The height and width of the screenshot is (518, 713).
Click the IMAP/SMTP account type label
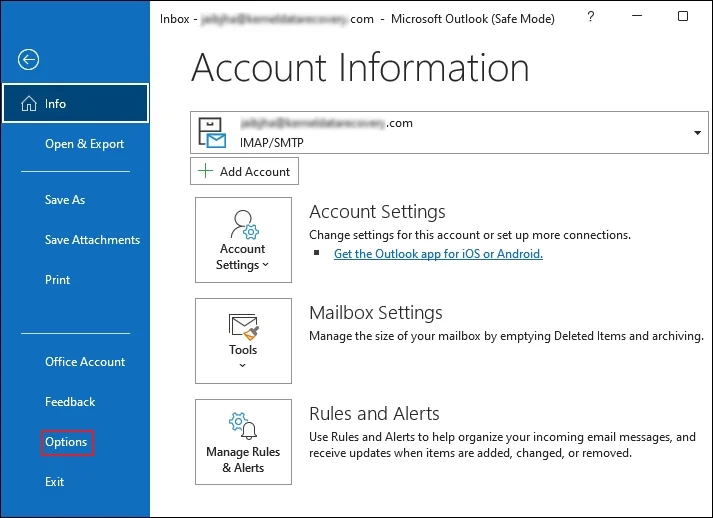[x=272, y=143]
